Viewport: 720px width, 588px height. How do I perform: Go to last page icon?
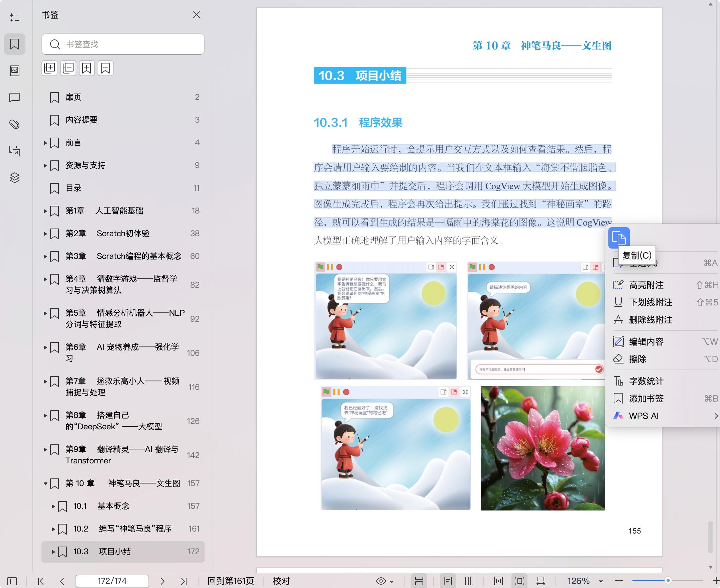pos(184,581)
